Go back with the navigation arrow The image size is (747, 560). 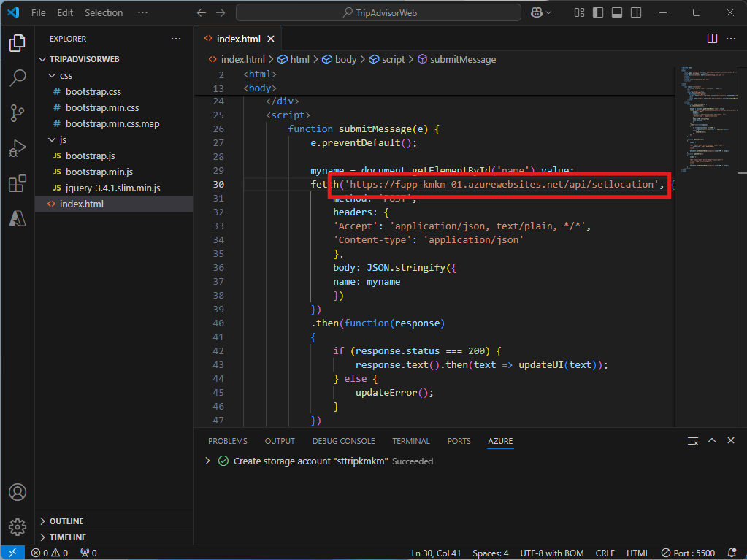tap(202, 13)
